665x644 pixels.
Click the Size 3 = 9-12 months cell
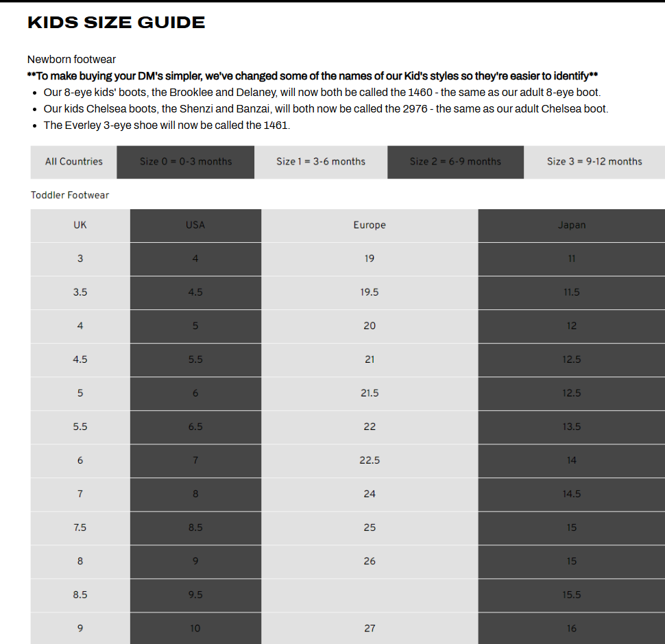594,162
